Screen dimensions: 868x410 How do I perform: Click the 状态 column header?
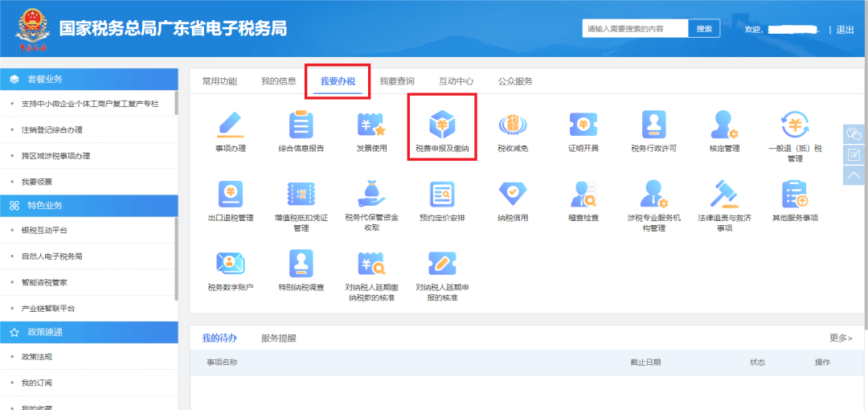[757, 363]
